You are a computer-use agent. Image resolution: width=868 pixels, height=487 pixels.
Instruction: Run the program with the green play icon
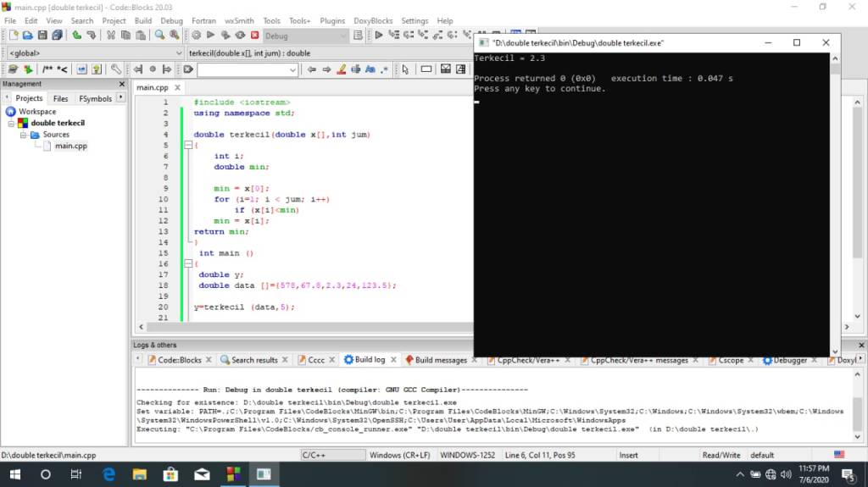211,35
